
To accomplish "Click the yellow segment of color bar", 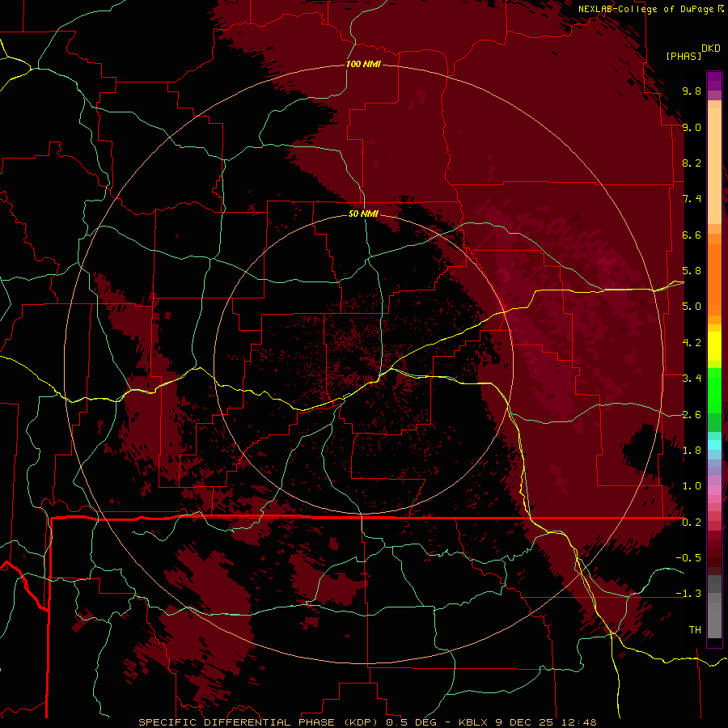I will coord(714,346).
